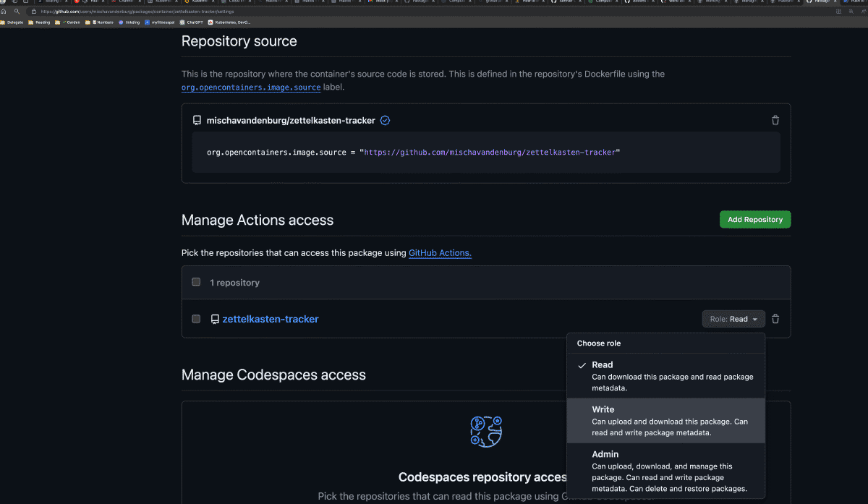Click repo icon beside zettelkasten-tracker row link
This screenshot has width=868, height=504.
[x=215, y=319]
